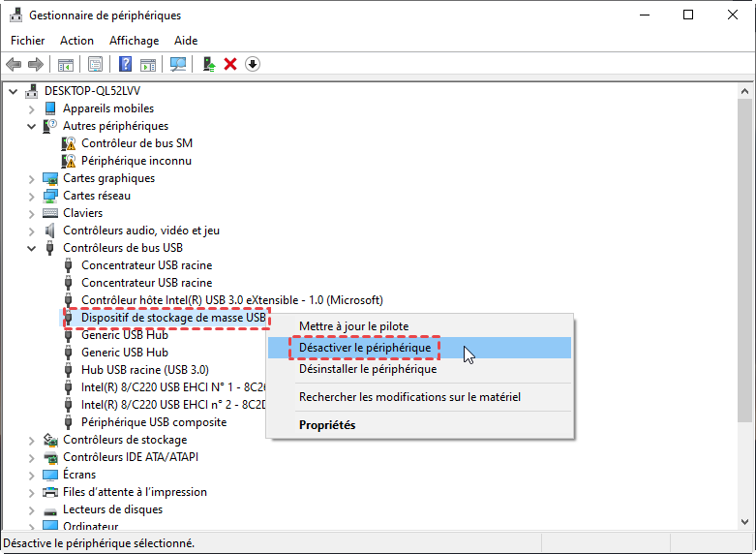Click the Contrôleurs IDE ATA/ATAPI icon
The image size is (756, 554).
coord(50,457)
